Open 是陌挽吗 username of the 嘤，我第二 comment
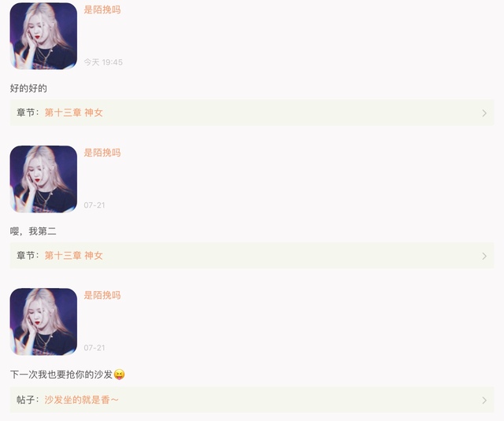This screenshot has height=421, width=504. click(102, 153)
